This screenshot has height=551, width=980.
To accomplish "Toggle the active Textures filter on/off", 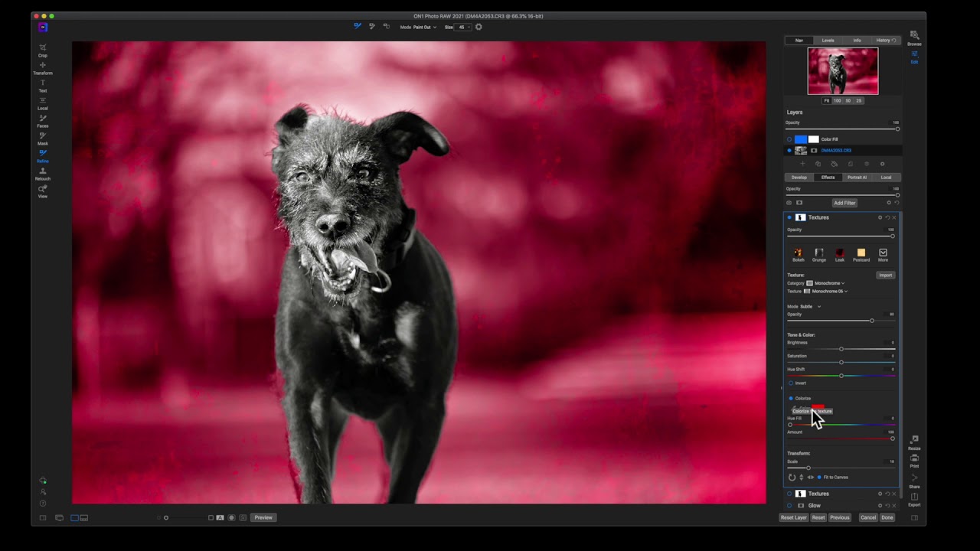I will [789, 217].
